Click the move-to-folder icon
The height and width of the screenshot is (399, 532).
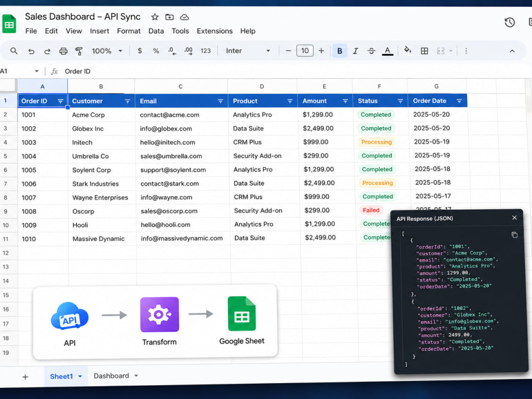[x=169, y=17]
